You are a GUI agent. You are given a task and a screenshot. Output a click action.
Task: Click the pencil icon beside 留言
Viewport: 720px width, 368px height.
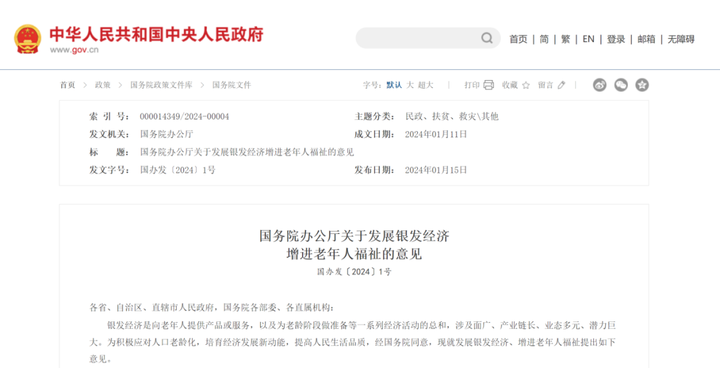point(561,85)
